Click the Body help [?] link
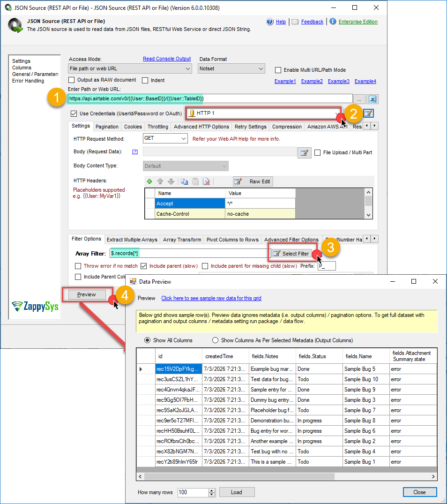 click(135, 152)
